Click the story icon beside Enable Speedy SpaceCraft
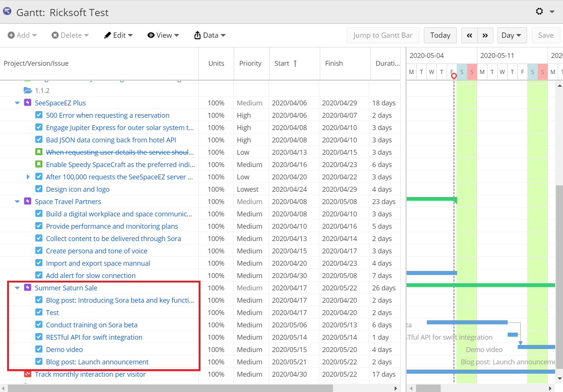Screen dimensions: 563x392 (x=39, y=164)
